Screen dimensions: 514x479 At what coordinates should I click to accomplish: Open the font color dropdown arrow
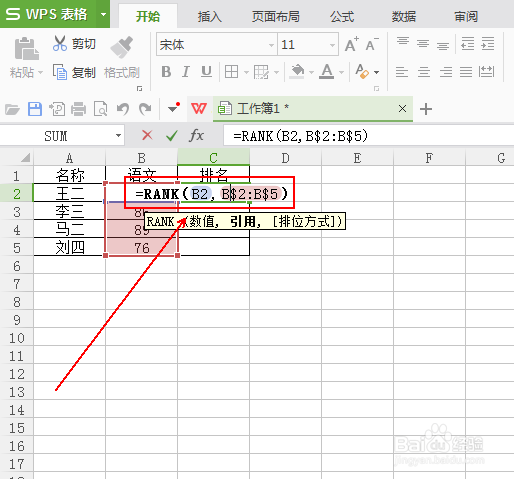click(341, 72)
